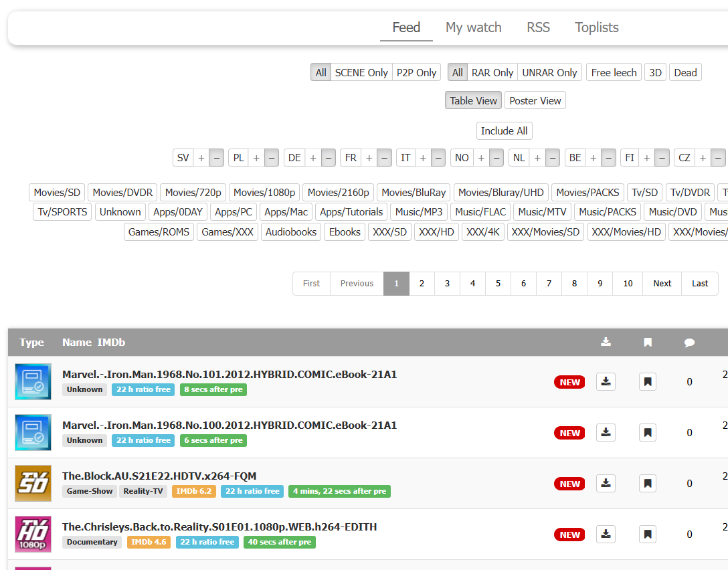Exclude DE language with minus button
Screen dimensions: 728x570
[x=328, y=158]
